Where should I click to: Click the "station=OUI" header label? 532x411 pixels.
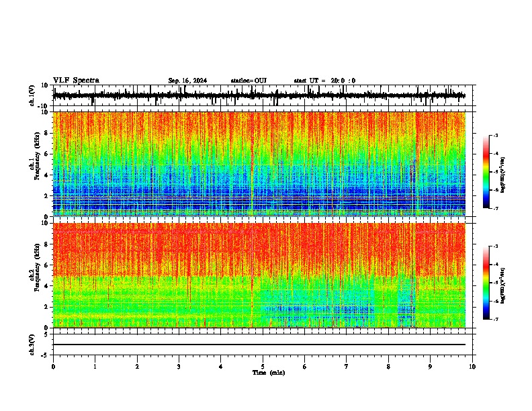click(249, 81)
